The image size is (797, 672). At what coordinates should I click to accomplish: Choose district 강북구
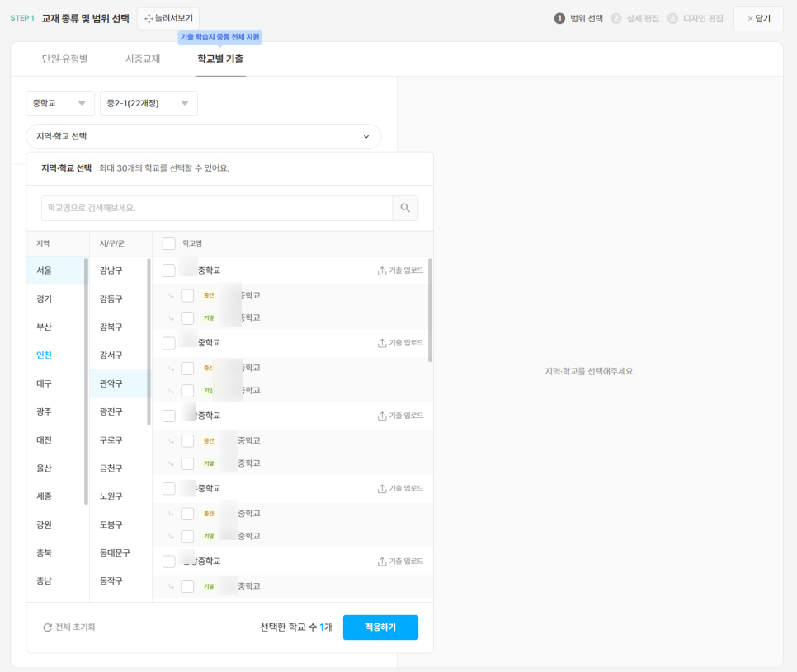click(119, 327)
